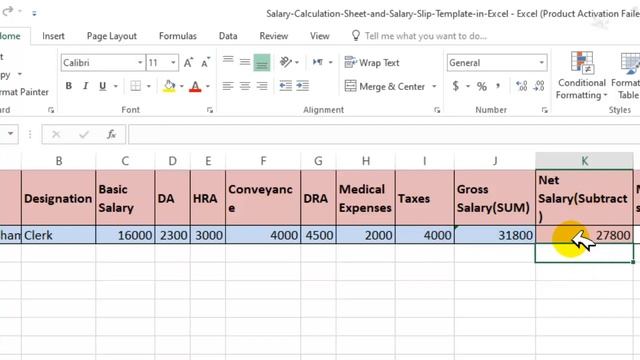Open the Data tab

point(228,36)
